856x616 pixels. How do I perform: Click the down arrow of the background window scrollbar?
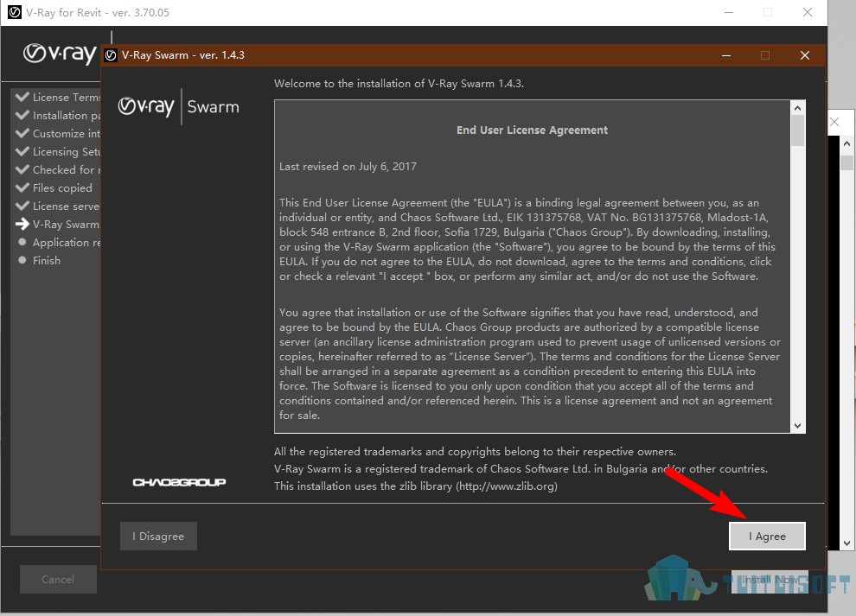point(846,543)
